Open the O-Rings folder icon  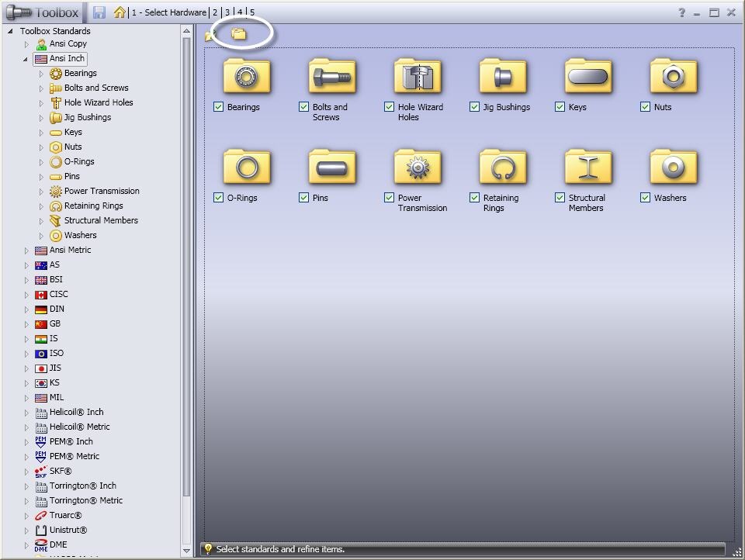pos(247,167)
